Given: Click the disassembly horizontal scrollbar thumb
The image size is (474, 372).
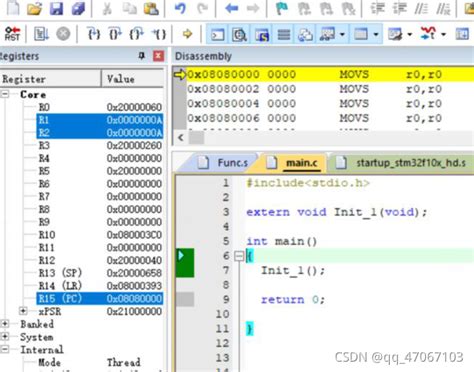Looking at the screenshot, I should click(x=196, y=137).
